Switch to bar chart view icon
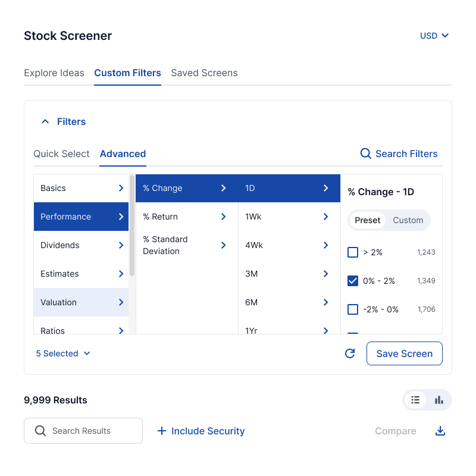This screenshot has height=476, width=476. click(439, 400)
